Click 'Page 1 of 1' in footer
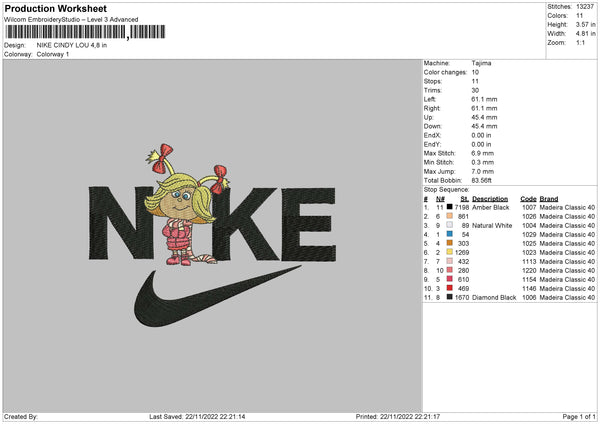The height and width of the screenshot is (424, 600). (x=579, y=416)
